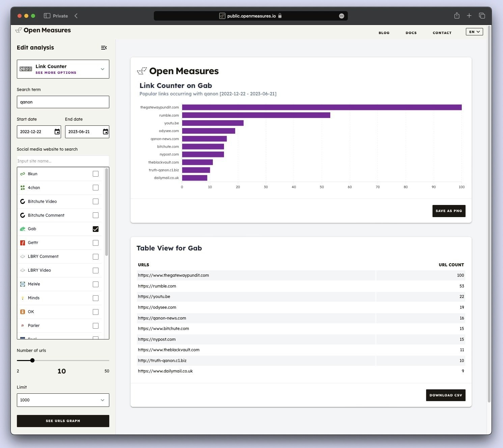Check the Bitchute Video checkbox
Image resolution: width=503 pixels, height=448 pixels.
coord(96,202)
